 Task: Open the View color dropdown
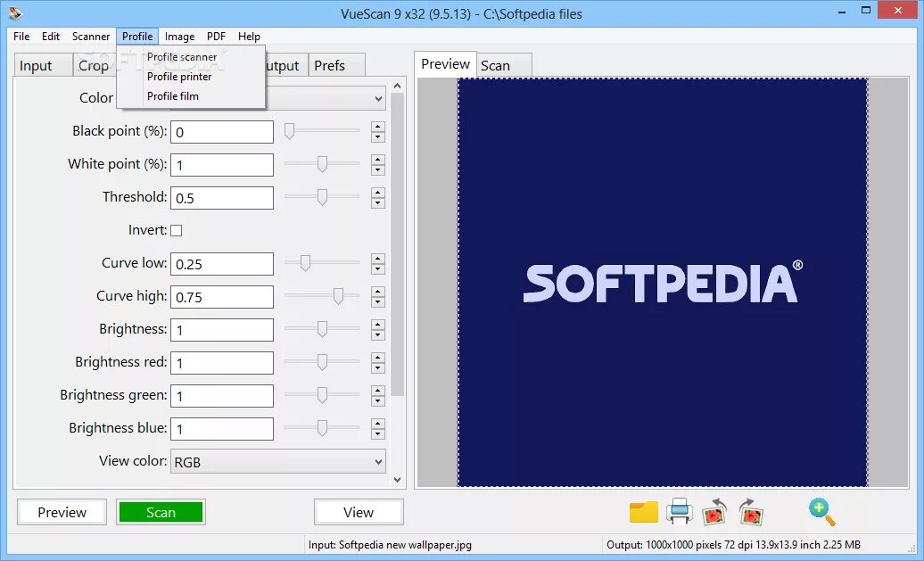click(278, 462)
